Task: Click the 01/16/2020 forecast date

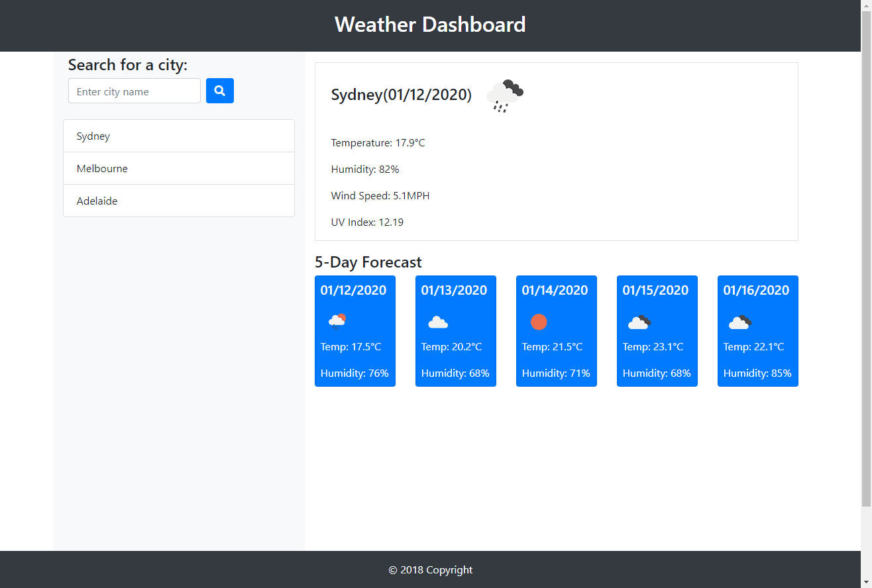Action: tap(756, 290)
